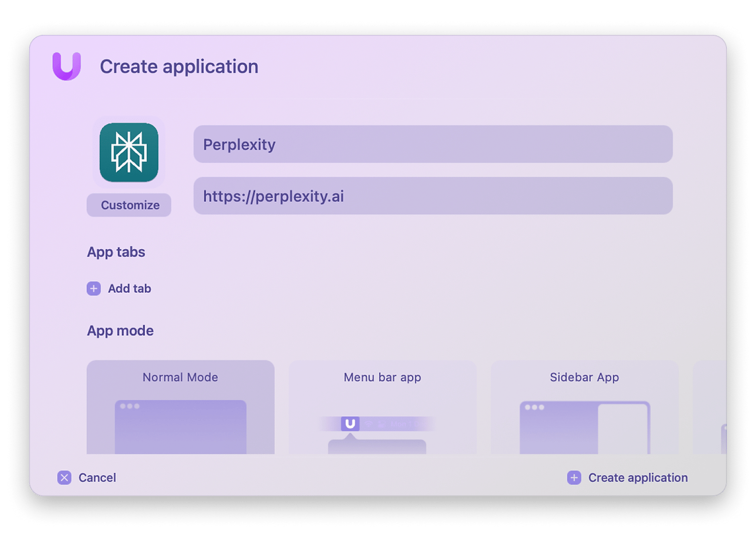Select the Normal Mode card
The image size is (756, 535).
[x=180, y=407]
